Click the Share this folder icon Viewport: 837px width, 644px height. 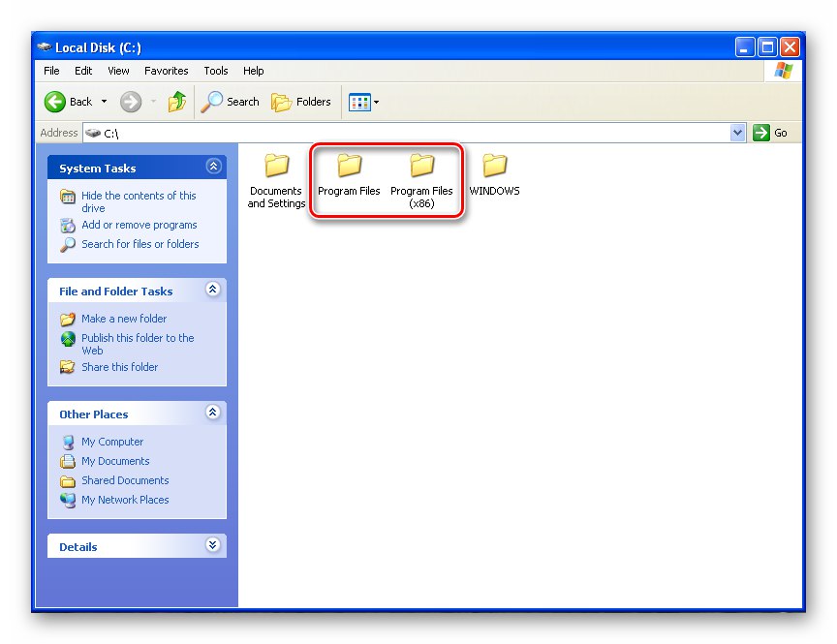68,367
